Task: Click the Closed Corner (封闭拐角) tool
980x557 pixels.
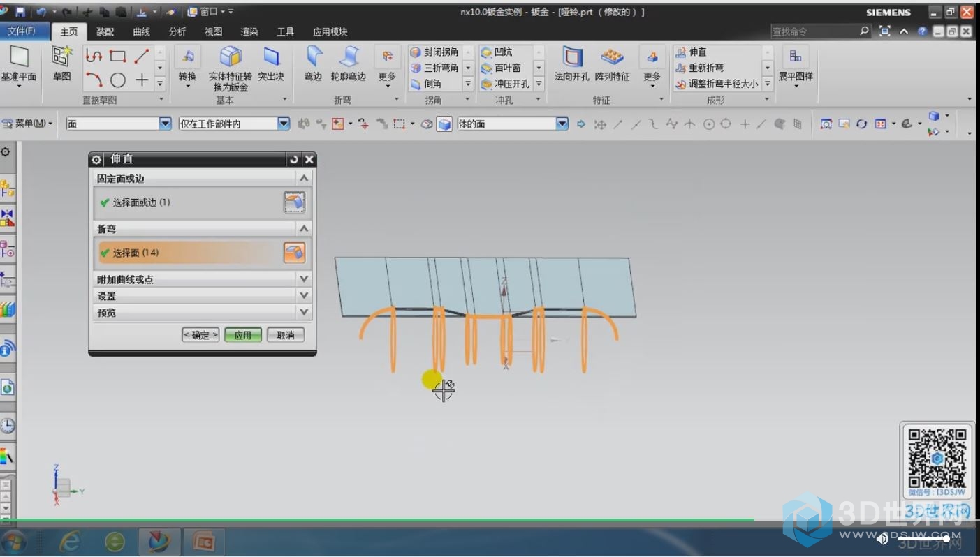Action: click(x=434, y=52)
